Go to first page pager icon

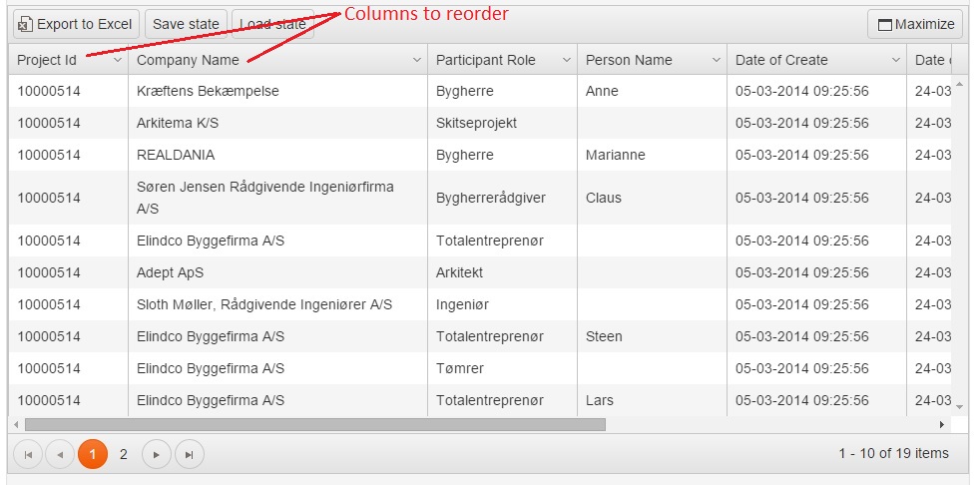click(x=28, y=454)
